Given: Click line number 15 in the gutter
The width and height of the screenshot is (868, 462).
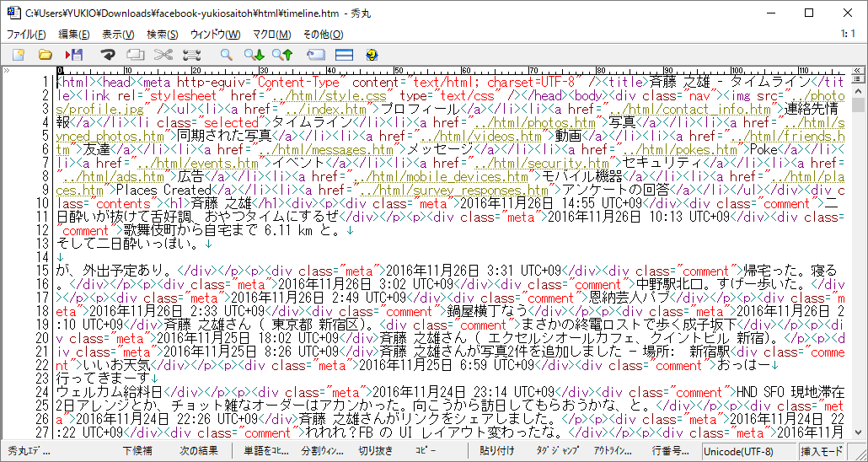Looking at the screenshot, I should (x=43, y=271).
